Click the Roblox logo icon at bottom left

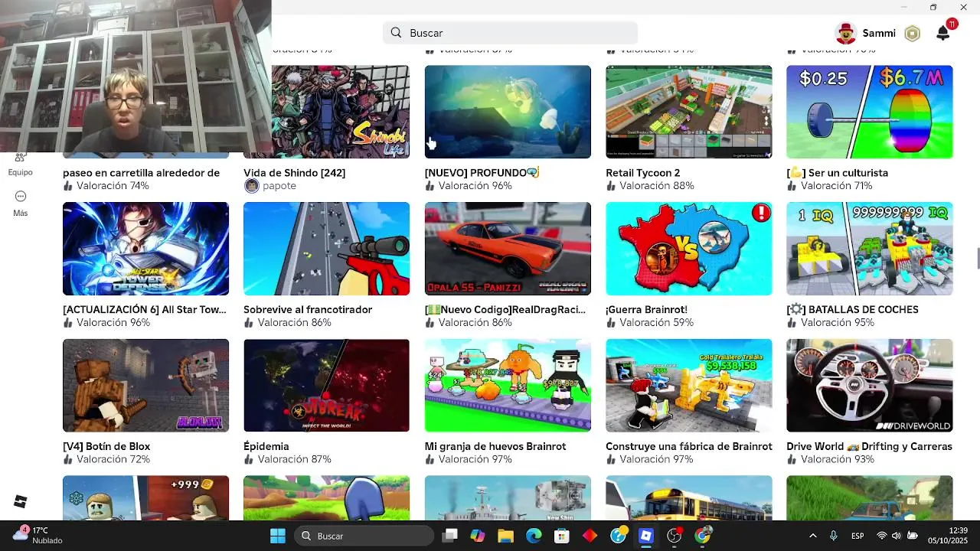click(x=21, y=501)
